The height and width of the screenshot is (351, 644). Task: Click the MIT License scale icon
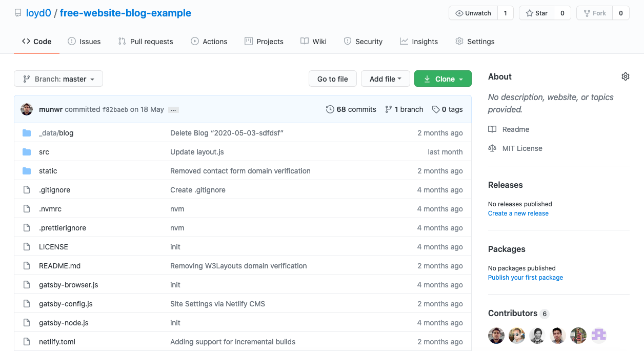pyautogui.click(x=492, y=148)
